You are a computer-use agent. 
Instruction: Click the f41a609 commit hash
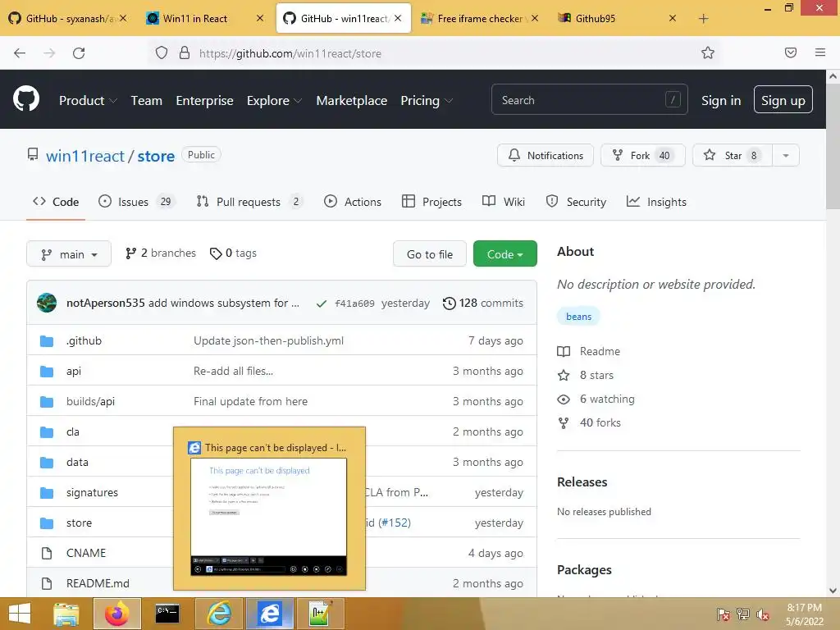354,304
